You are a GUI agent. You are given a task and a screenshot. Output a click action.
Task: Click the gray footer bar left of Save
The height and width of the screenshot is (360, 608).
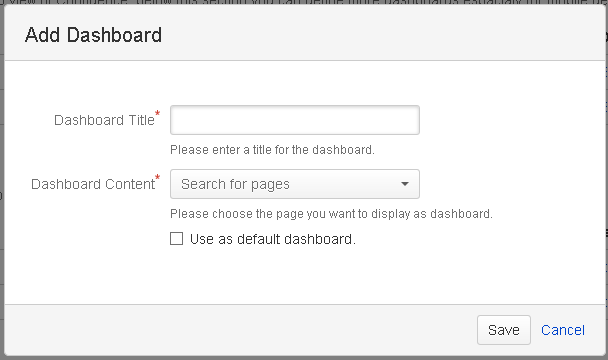[240, 330]
